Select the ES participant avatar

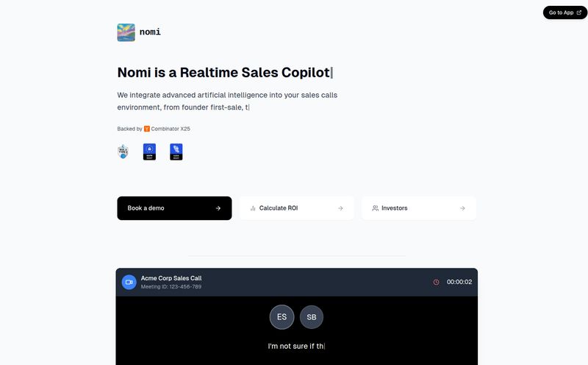coord(282,317)
